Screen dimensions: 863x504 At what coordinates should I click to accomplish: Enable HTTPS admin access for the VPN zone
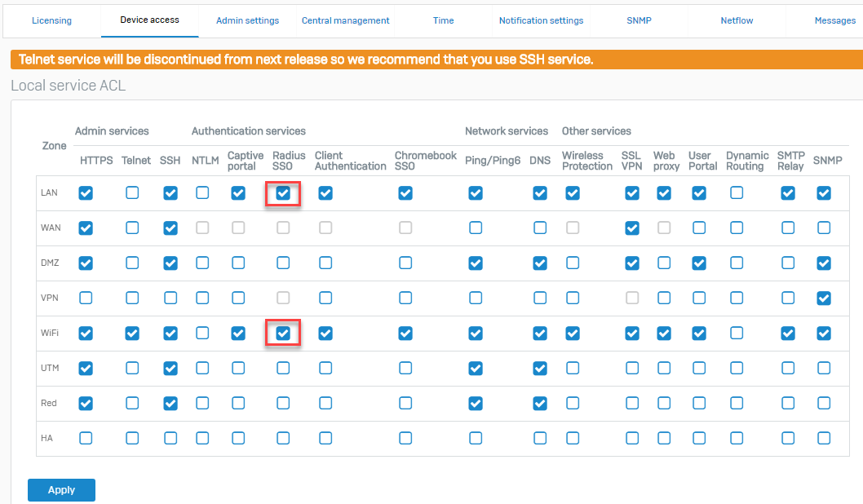[86, 298]
